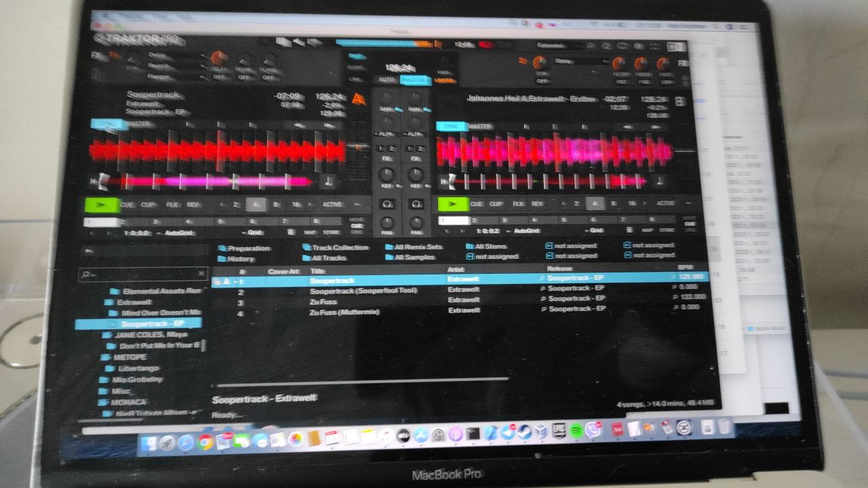Set Deck A as tempo MASTER

coord(140,125)
